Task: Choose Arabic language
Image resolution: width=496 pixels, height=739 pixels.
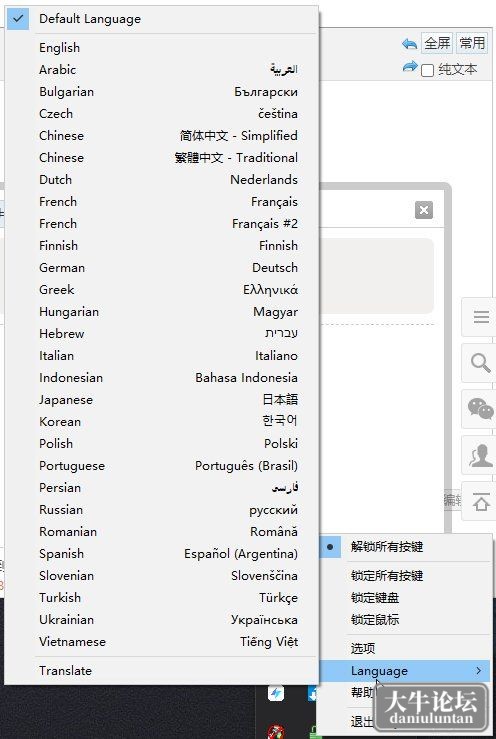Action: [162, 70]
